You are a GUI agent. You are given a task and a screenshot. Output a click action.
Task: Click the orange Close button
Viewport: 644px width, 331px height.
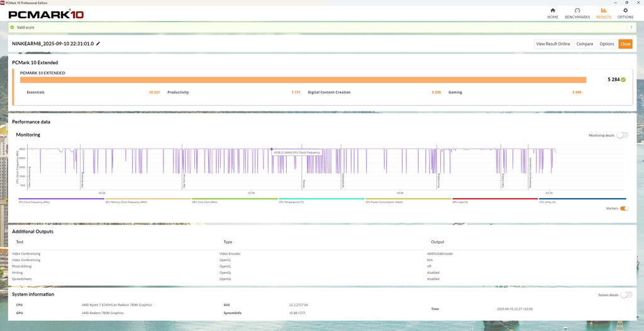click(625, 44)
